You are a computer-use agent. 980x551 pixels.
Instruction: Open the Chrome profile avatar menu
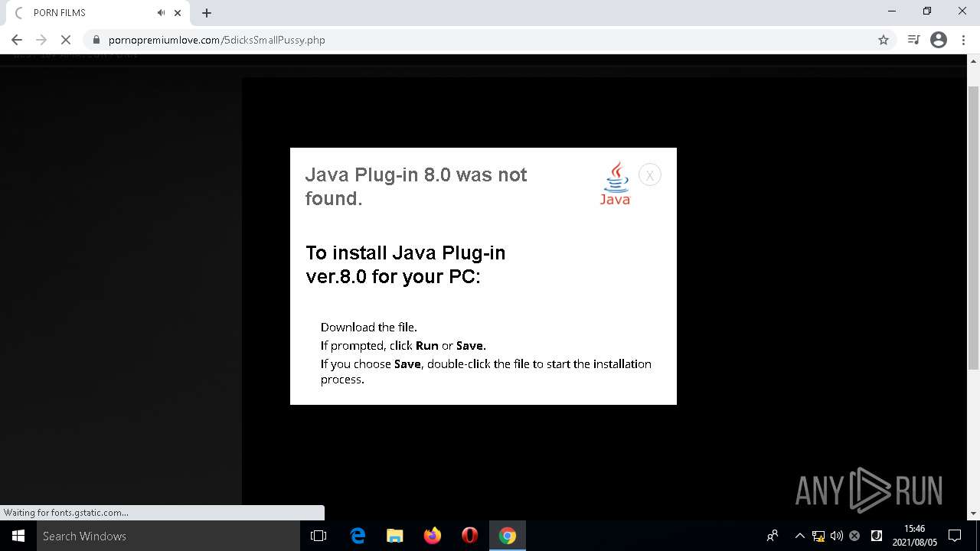point(939,40)
